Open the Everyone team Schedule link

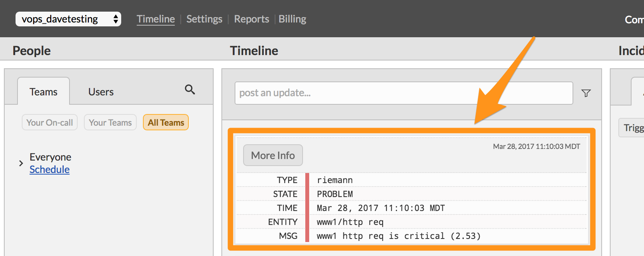point(49,169)
